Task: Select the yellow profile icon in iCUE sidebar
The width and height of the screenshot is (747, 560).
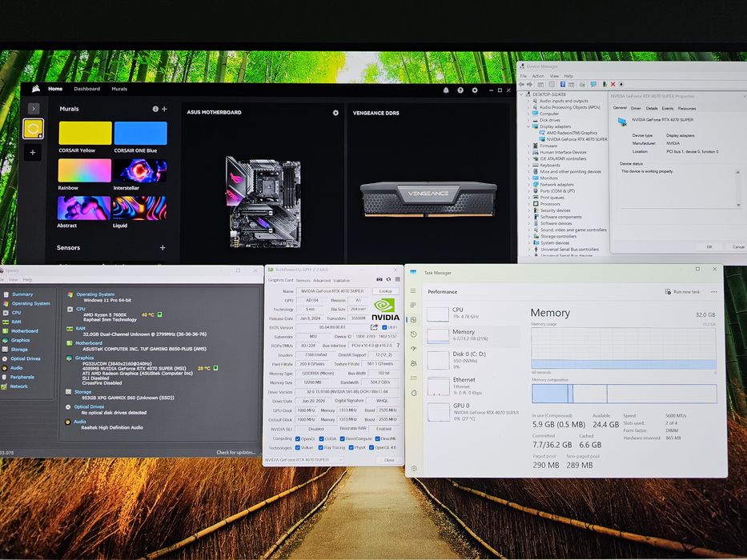Action: [33, 129]
